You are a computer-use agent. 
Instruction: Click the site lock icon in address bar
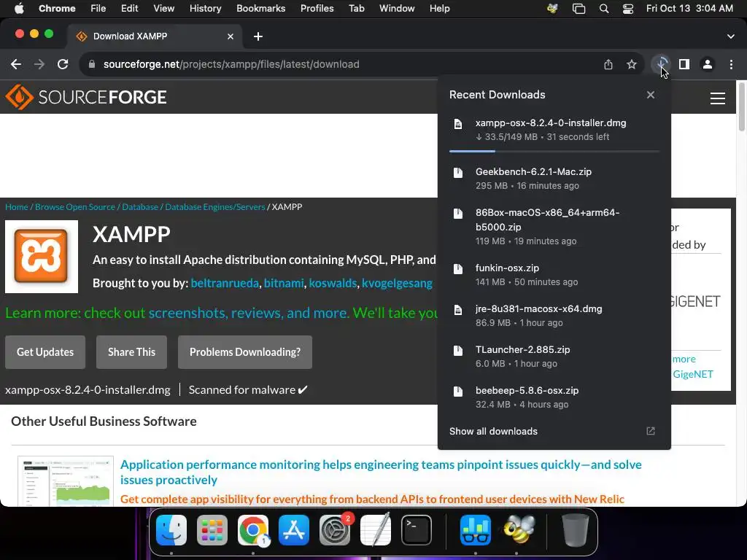pos(92,64)
